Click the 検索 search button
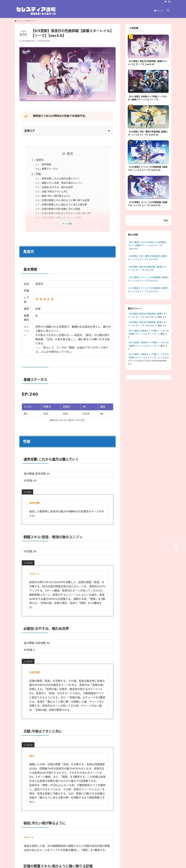The width and height of the screenshot is (186, 868). click(x=166, y=220)
